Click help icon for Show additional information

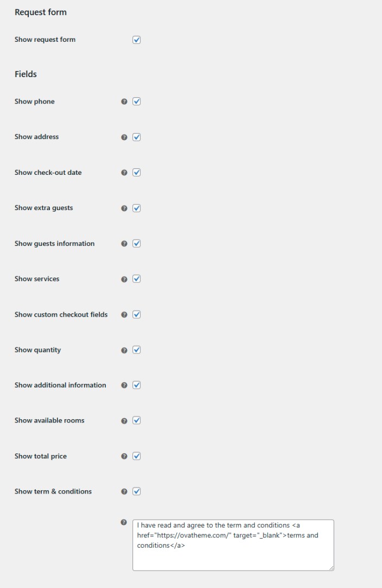[x=124, y=385]
